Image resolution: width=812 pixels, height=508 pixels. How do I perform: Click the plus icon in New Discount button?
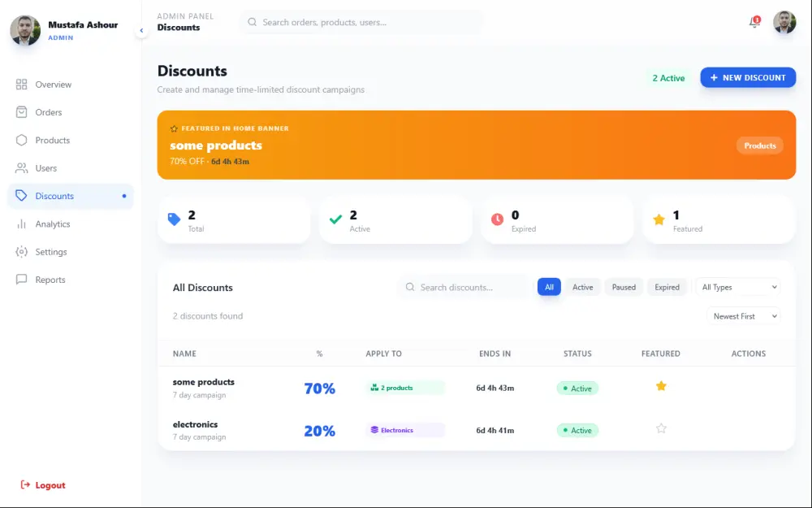[714, 78]
